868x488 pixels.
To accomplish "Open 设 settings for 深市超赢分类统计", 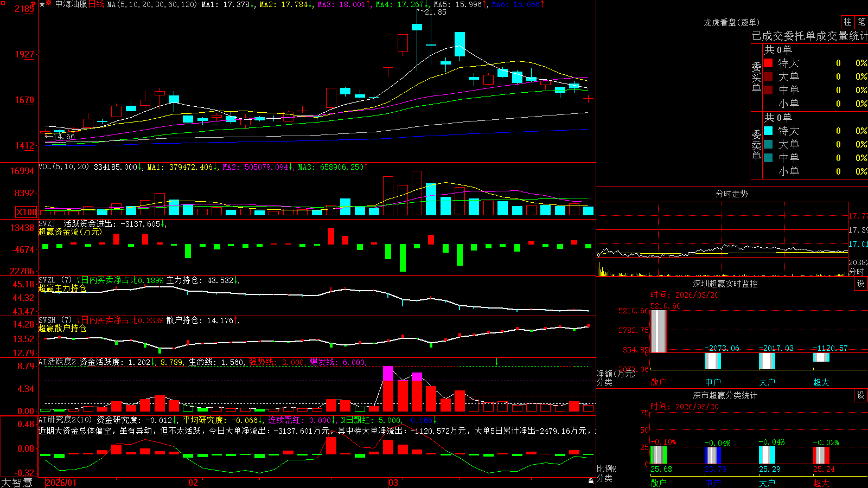I will pyautogui.click(x=861, y=395).
